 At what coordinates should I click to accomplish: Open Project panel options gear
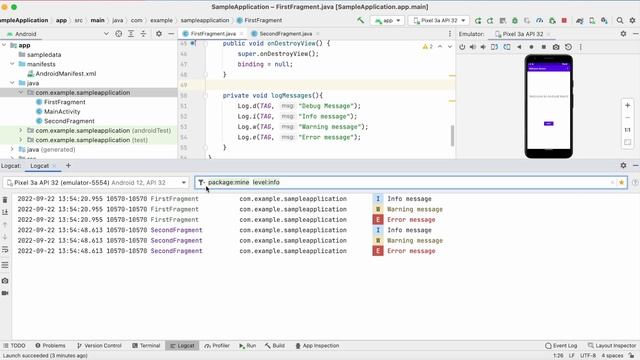coord(159,34)
